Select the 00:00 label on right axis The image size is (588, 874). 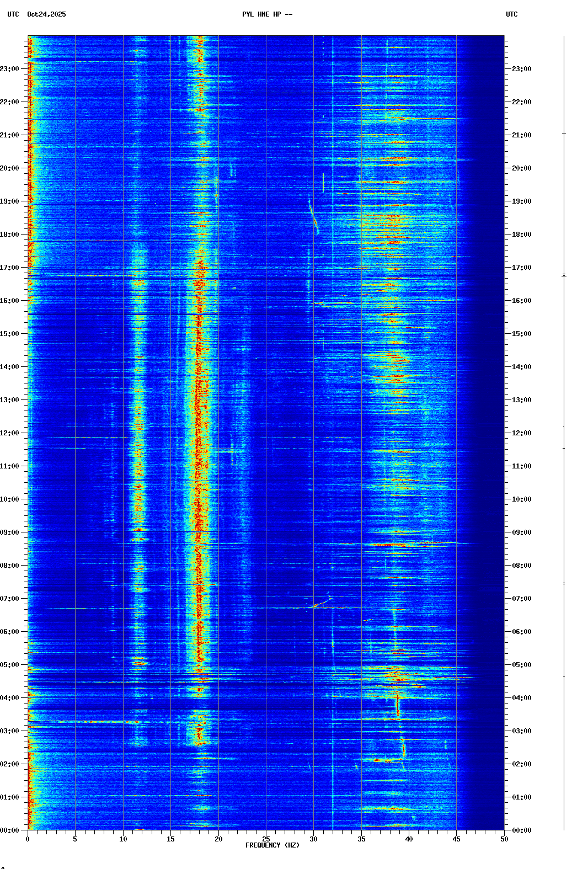(521, 830)
